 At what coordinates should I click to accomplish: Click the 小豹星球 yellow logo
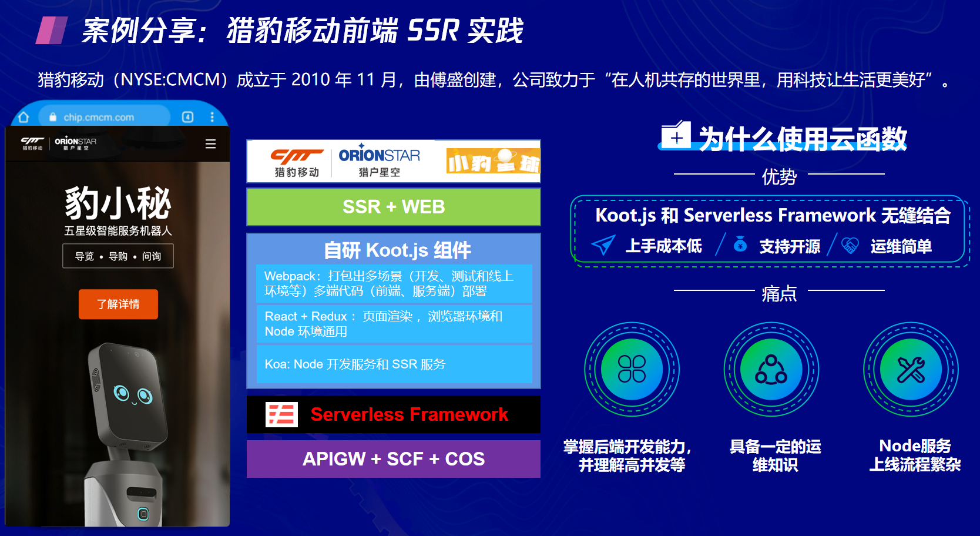coord(493,161)
